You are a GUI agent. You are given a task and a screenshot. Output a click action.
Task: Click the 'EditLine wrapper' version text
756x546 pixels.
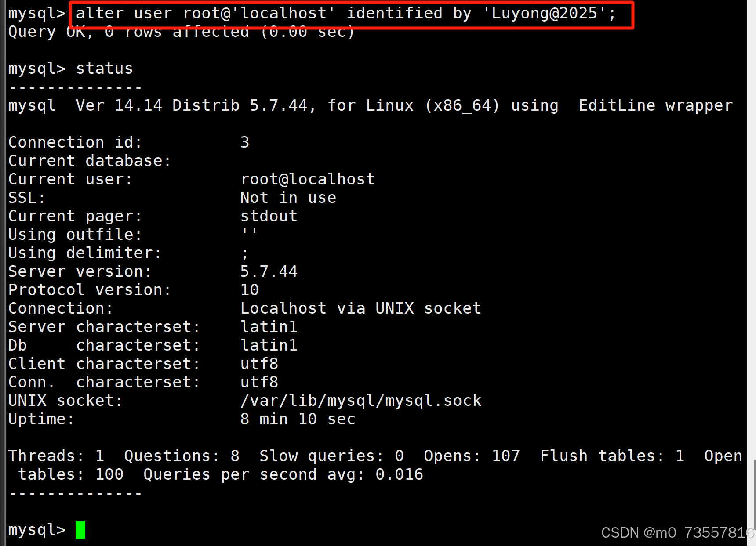coord(655,105)
